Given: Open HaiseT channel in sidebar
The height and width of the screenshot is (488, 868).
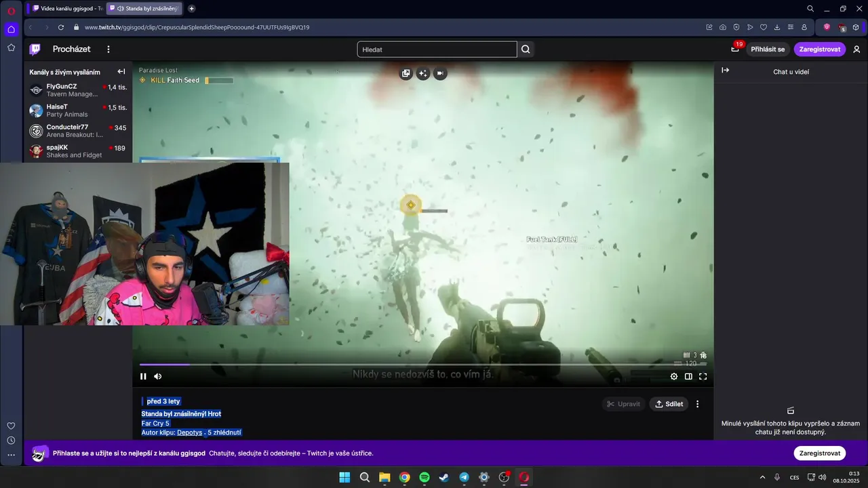Looking at the screenshot, I should (x=78, y=110).
